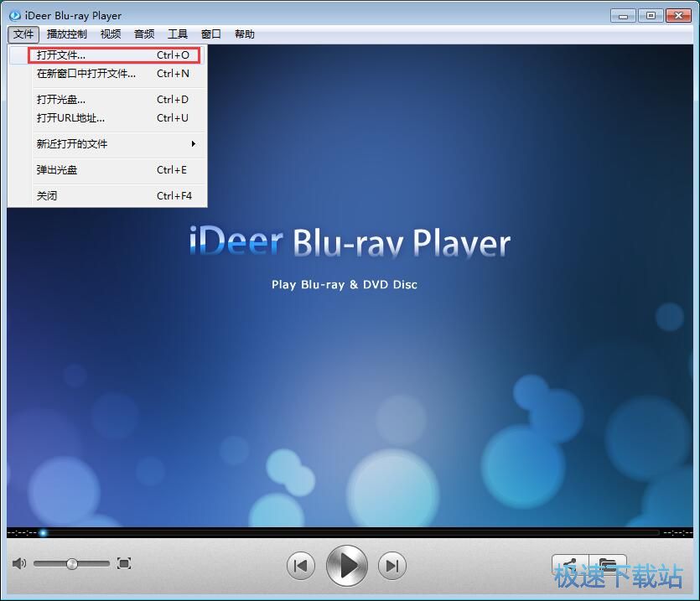
Task: Choose 打开光盘... menu entry
Action: (107, 99)
